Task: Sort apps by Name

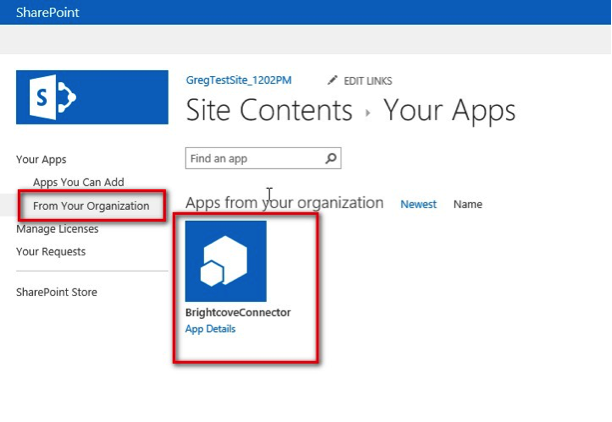Action: pyautogui.click(x=467, y=204)
